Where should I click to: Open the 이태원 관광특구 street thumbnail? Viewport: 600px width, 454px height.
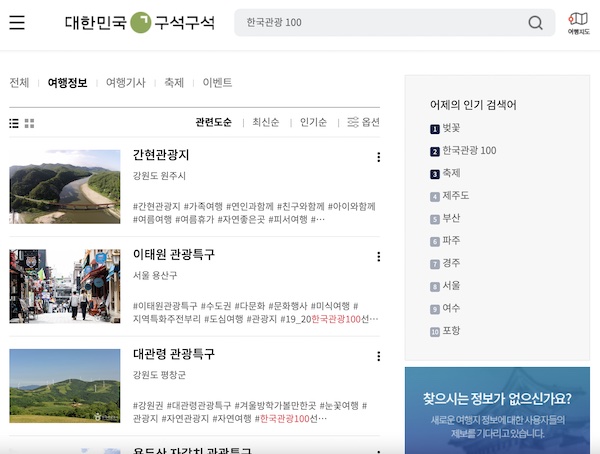pyautogui.click(x=65, y=286)
